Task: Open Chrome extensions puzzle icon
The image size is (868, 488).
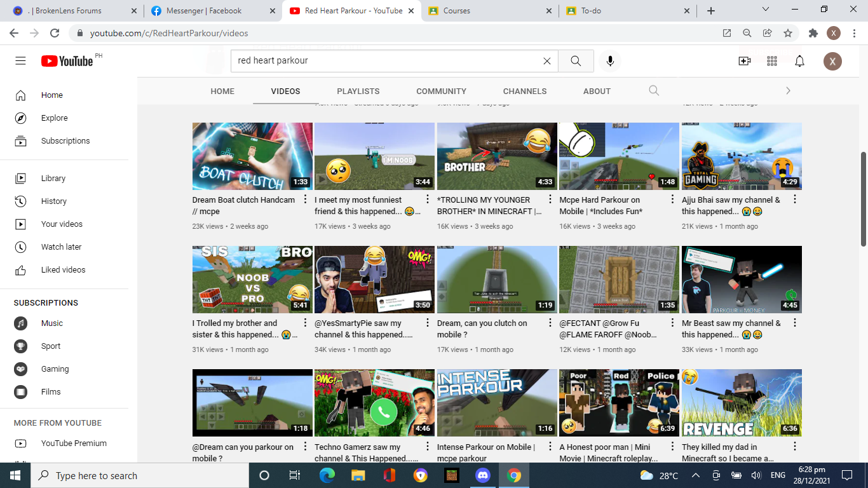Action: pyautogui.click(x=813, y=33)
